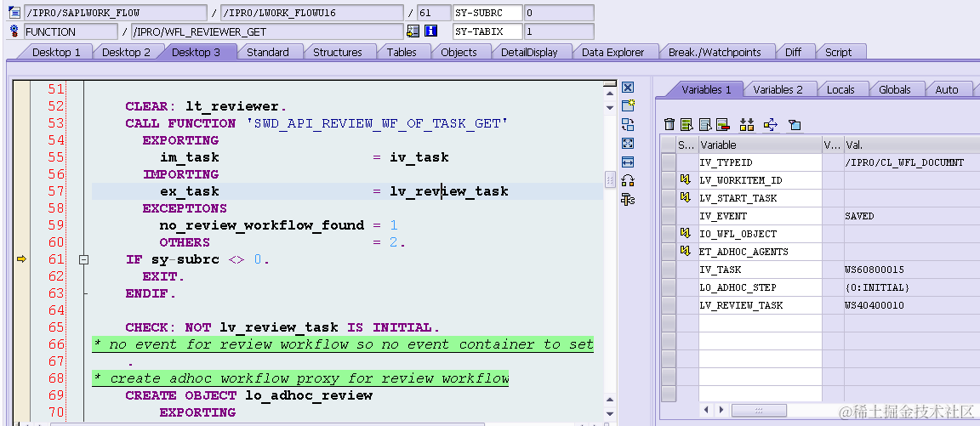Click the variables table scroll left arrow
Viewport: 980px width, 426px height.
tap(707, 410)
